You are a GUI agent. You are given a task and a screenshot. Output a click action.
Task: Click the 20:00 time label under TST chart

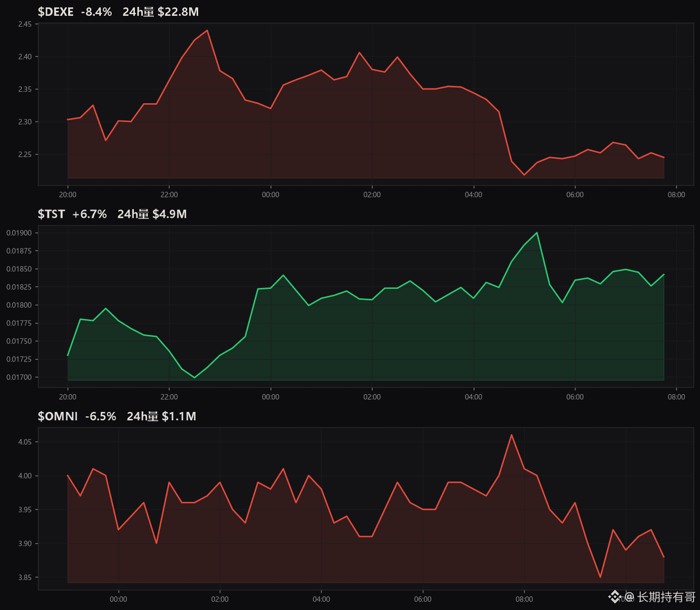[x=68, y=397]
